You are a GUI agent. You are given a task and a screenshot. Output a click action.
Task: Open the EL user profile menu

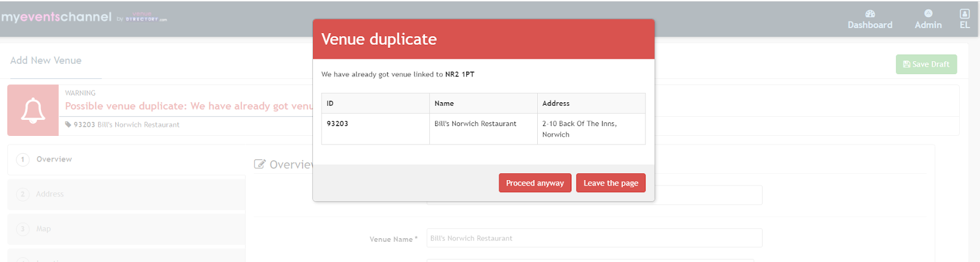point(965,20)
